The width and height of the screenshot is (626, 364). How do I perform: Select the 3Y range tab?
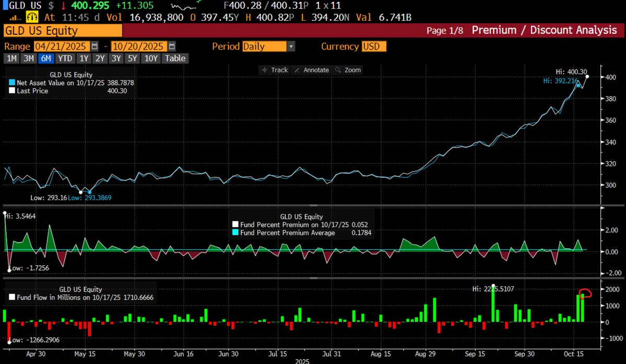coord(117,58)
